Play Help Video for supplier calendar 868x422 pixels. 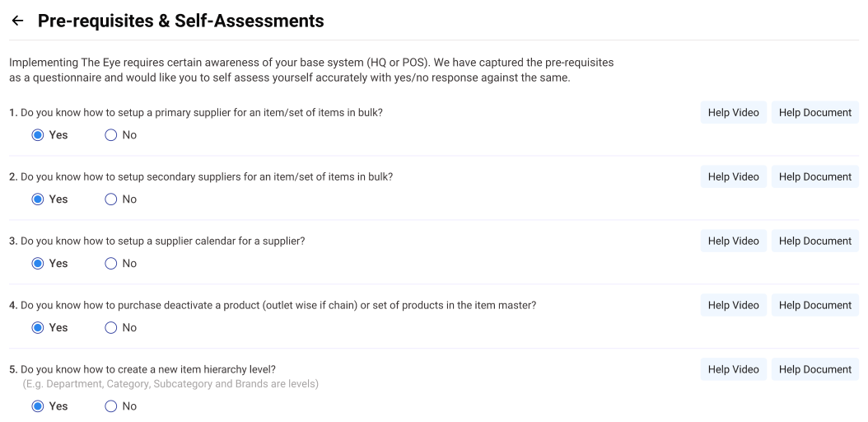point(733,241)
